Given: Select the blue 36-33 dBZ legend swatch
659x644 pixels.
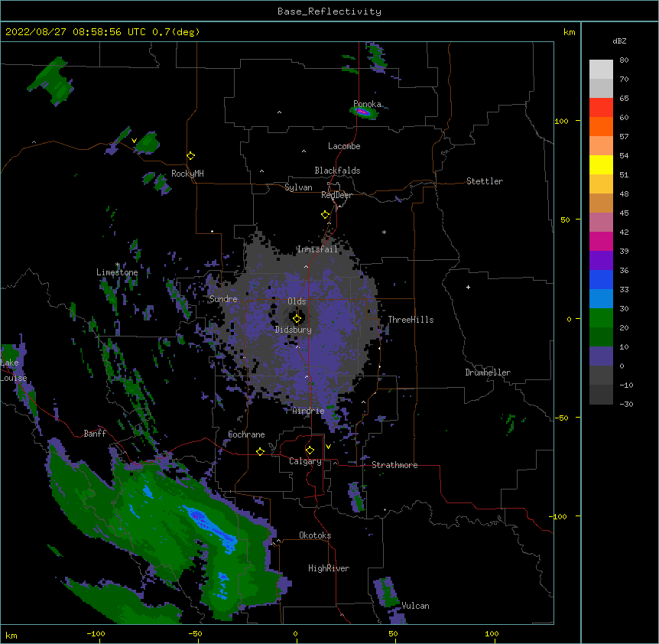Looking at the screenshot, I should pyautogui.click(x=601, y=279).
